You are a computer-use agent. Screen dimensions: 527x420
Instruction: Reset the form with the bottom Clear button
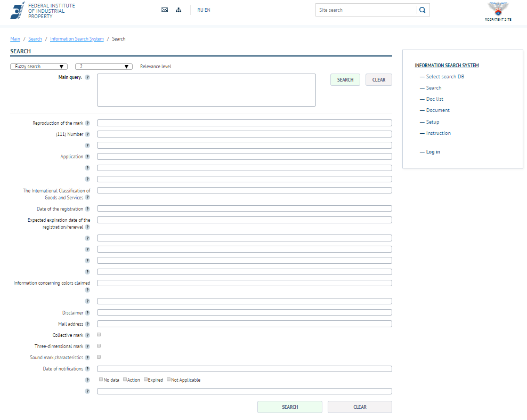(x=360, y=407)
